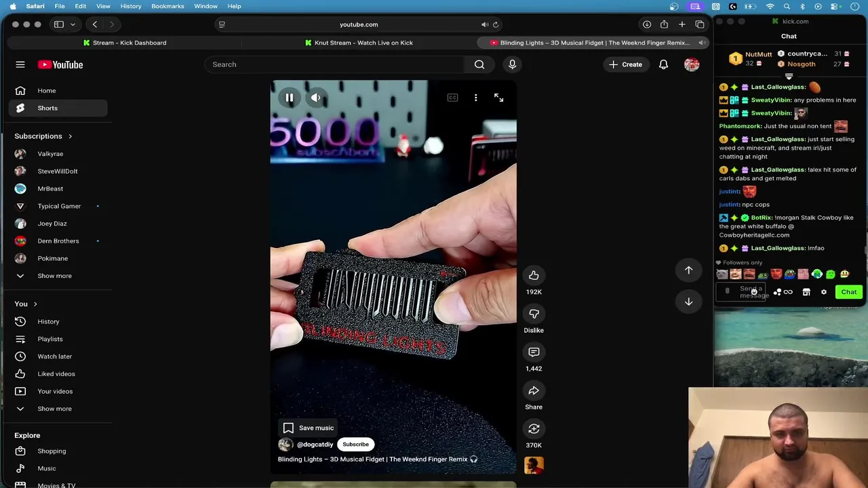Go back with Safari back arrow
This screenshot has width=868, height=488.
tap(95, 24)
